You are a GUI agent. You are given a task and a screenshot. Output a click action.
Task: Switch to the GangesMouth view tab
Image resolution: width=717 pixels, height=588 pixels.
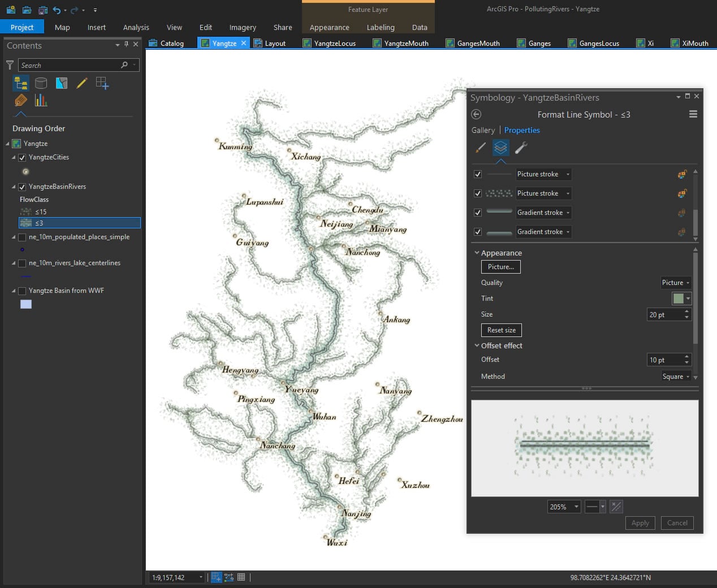click(x=478, y=43)
